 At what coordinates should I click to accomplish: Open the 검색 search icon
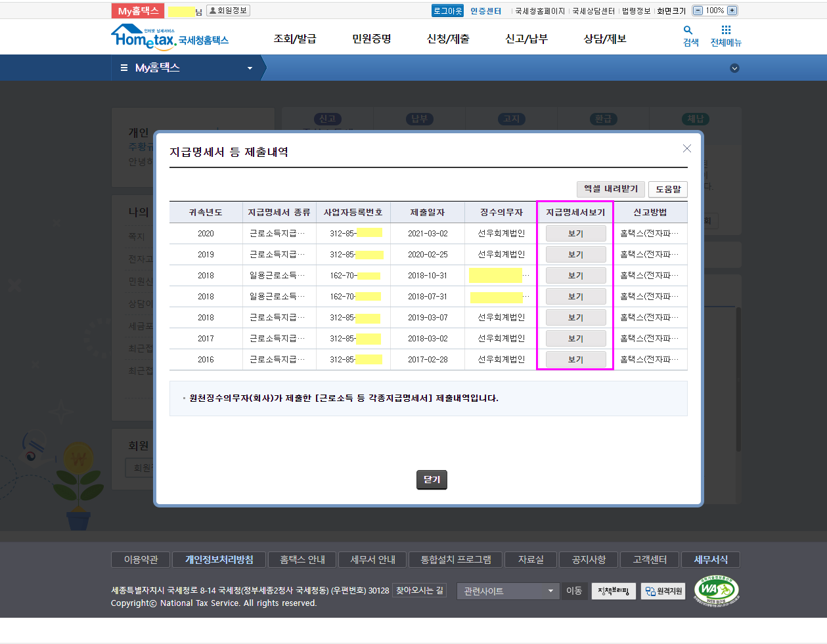[690, 36]
